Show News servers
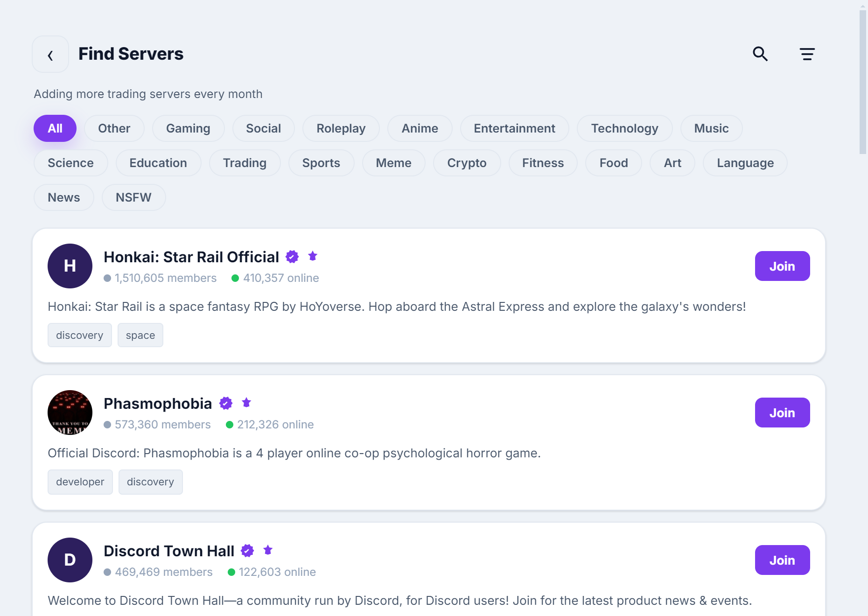The width and height of the screenshot is (868, 616). pyautogui.click(x=64, y=197)
